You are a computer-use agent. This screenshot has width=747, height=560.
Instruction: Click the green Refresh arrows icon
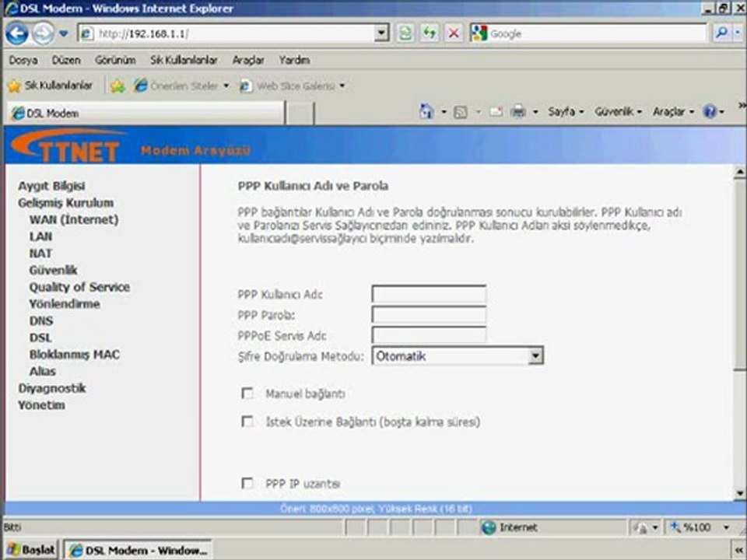[x=430, y=33]
